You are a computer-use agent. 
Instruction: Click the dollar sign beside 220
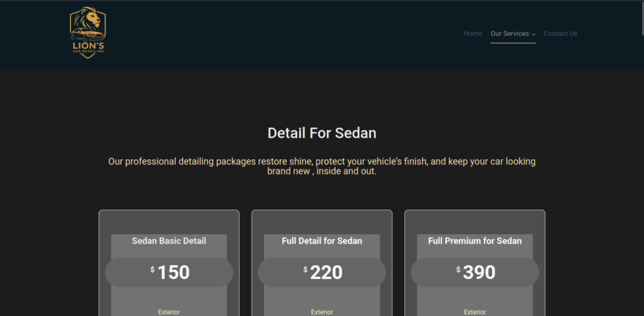point(305,269)
